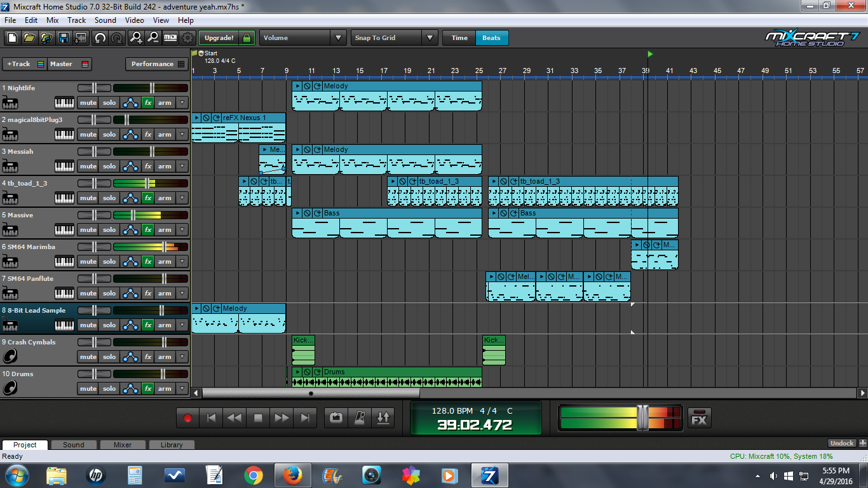Open fx on the SM64 Marimba track
868x488 pixels.
pyautogui.click(x=147, y=261)
